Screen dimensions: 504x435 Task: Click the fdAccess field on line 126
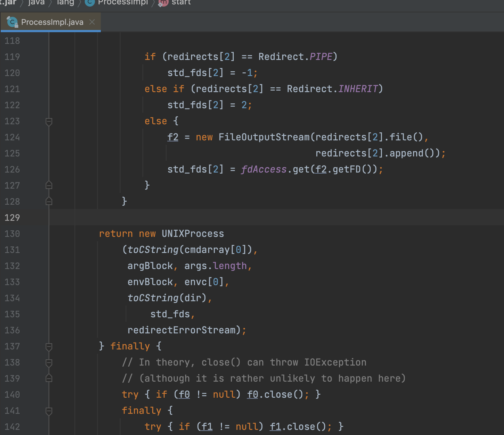point(264,170)
